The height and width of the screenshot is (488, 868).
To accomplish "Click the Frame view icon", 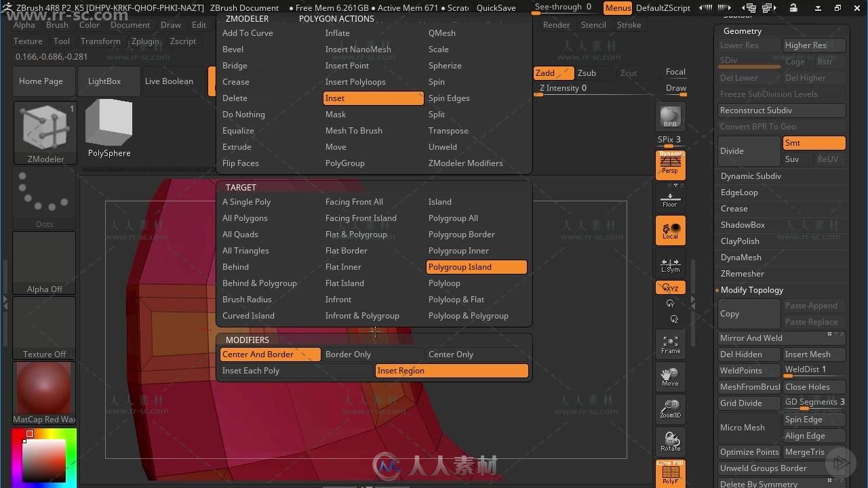I will coord(670,344).
